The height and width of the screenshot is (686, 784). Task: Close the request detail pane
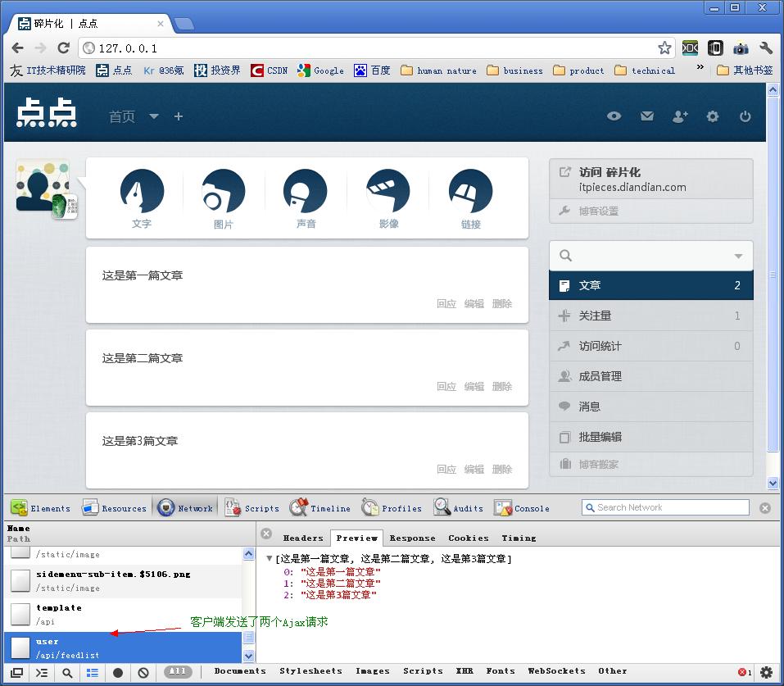pos(266,534)
